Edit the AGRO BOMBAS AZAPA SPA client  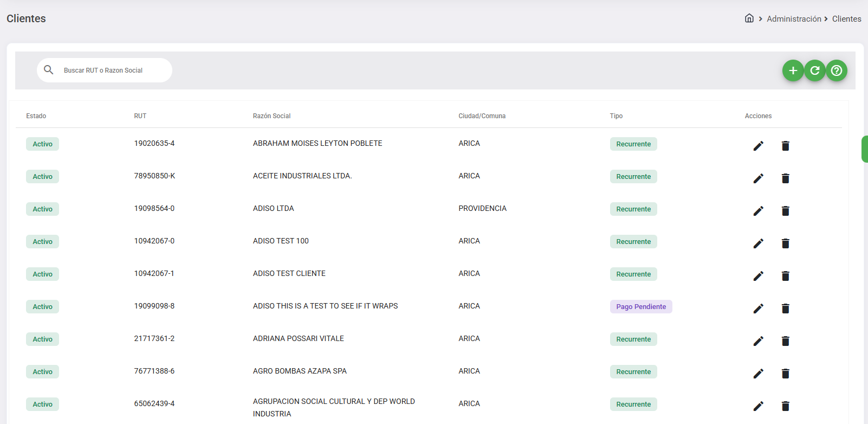coord(758,373)
